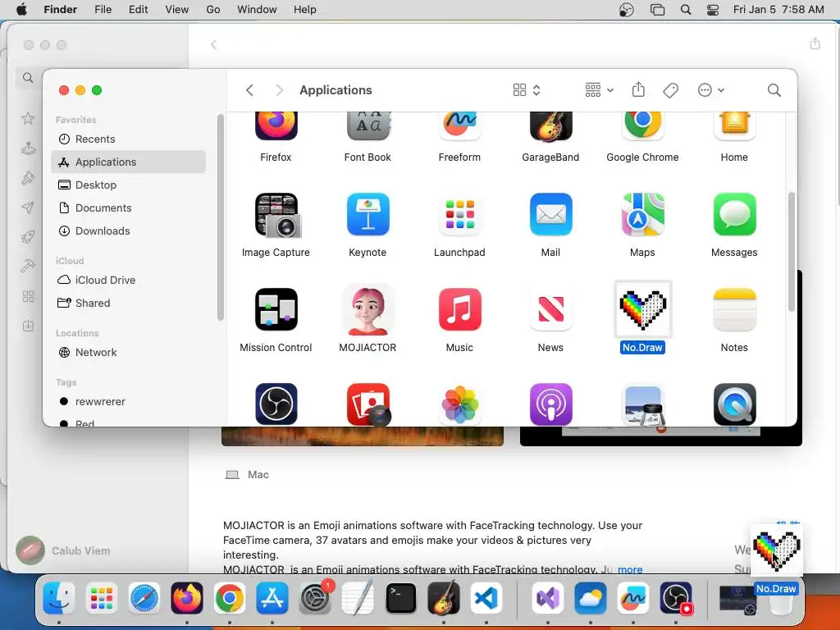Screen dimensions: 840x630
Task: Select the rewwrerer tag in sidebar
Action: [x=129, y=402]
